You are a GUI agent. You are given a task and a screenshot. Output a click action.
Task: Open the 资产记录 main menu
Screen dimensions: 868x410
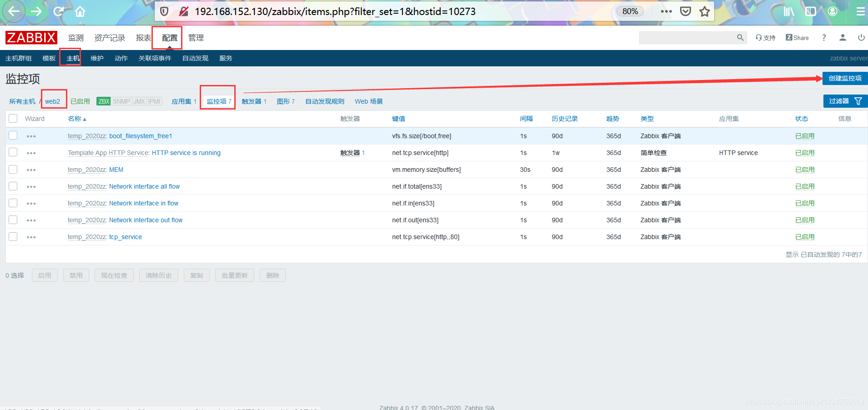tap(110, 38)
